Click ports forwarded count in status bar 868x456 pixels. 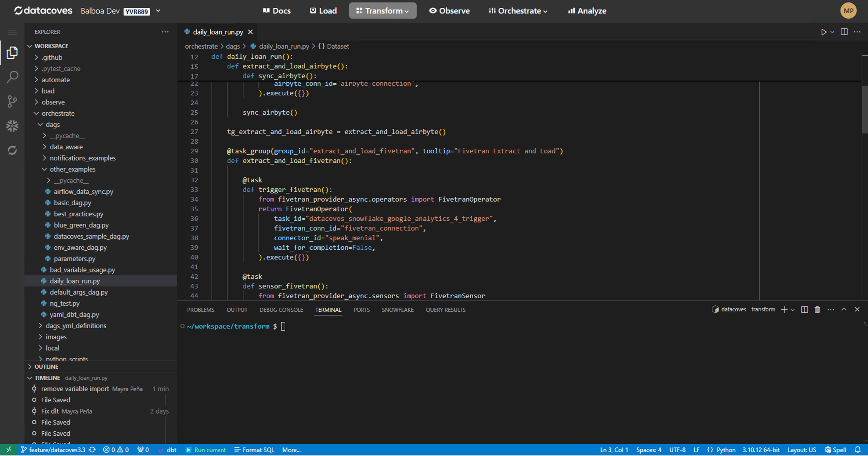(143, 450)
